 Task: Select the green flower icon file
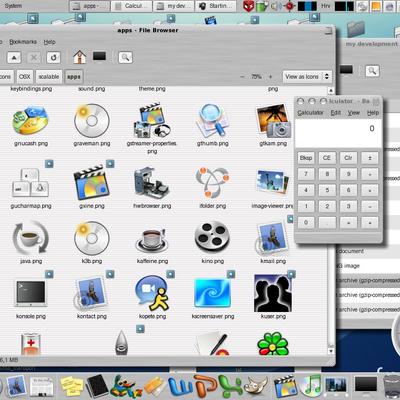[273, 344]
